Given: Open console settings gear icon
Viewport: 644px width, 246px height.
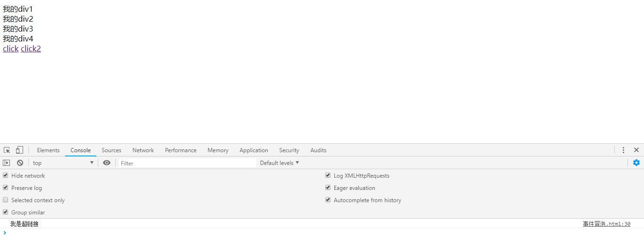Looking at the screenshot, I should pos(636,163).
